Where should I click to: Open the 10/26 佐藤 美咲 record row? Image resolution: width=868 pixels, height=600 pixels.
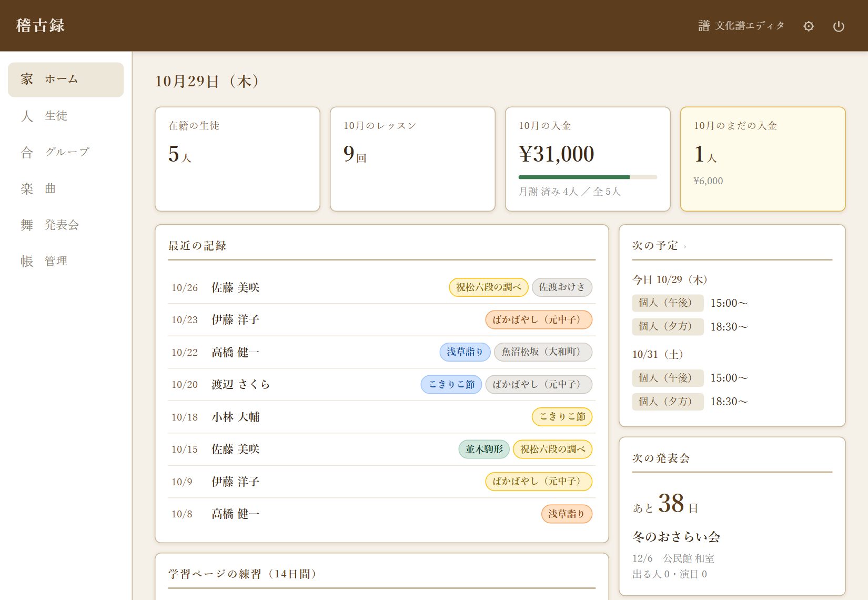click(x=382, y=287)
